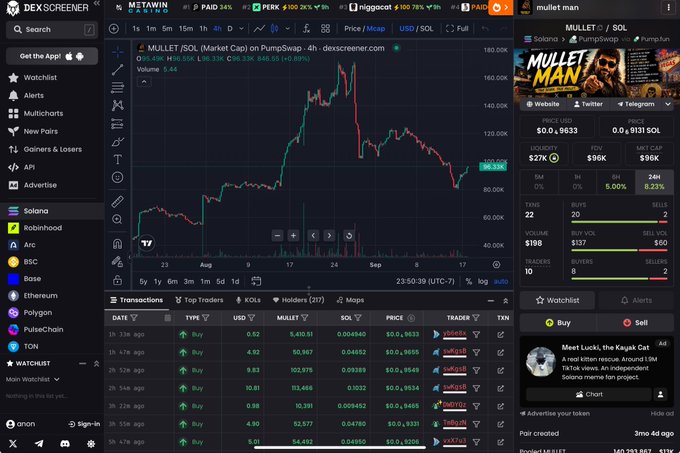Open the sidebar settings gear
The width and height of the screenshot is (680, 453).
(x=91, y=443)
